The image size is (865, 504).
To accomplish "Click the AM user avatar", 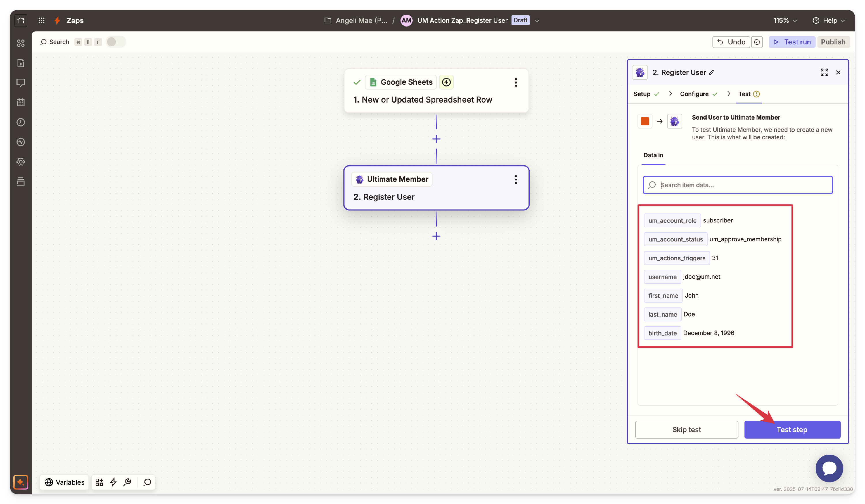I will (407, 20).
